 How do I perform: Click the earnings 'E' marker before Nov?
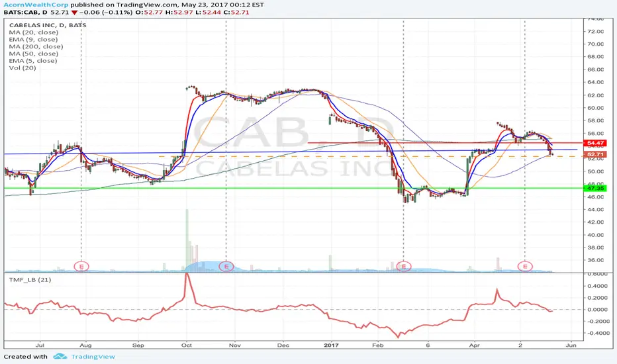pyautogui.click(x=226, y=267)
